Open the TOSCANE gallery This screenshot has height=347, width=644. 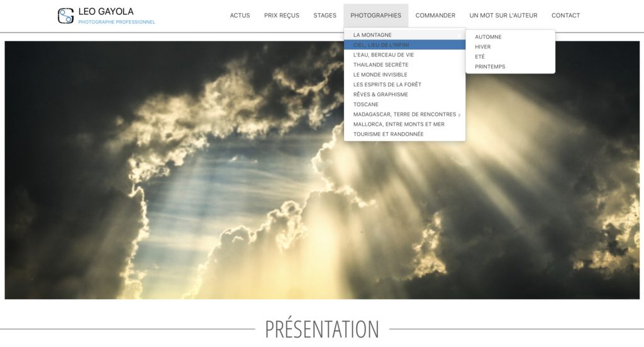404,104
